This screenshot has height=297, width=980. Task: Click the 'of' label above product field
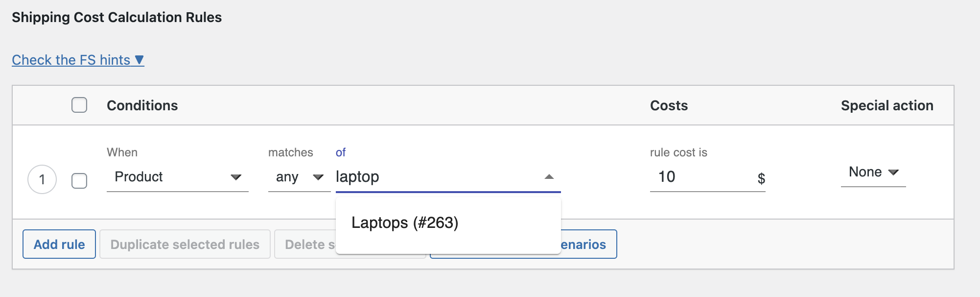point(341,152)
